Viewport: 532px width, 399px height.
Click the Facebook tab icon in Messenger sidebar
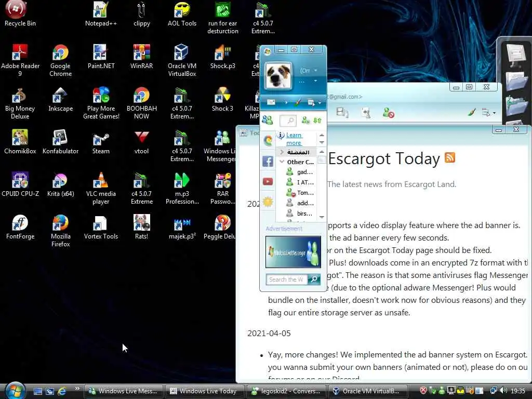tap(268, 161)
